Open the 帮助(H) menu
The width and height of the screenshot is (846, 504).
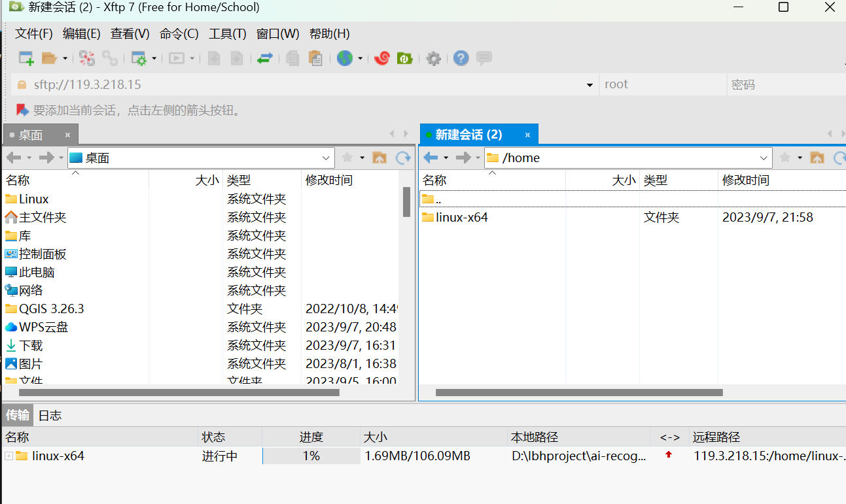[330, 34]
